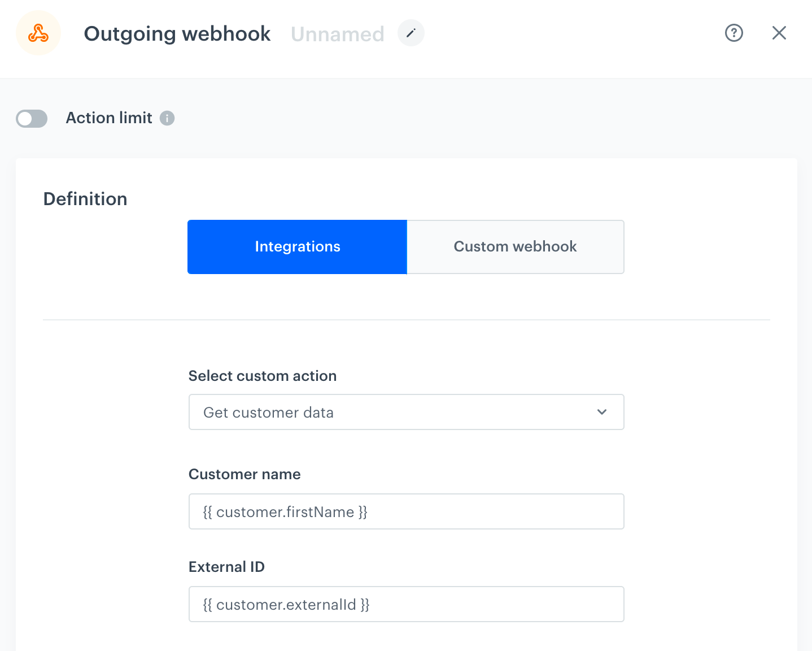Image resolution: width=812 pixels, height=651 pixels.
Task: Click the orange Outgoing webhook icon
Action: click(38, 33)
